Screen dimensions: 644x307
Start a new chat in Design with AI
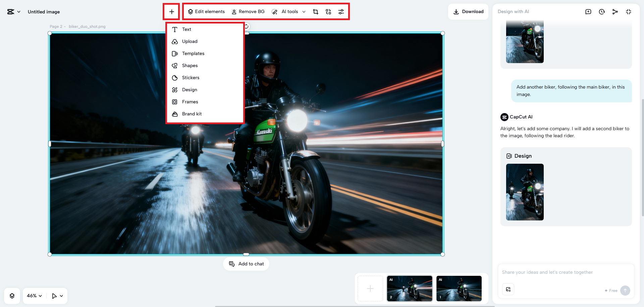(x=588, y=12)
